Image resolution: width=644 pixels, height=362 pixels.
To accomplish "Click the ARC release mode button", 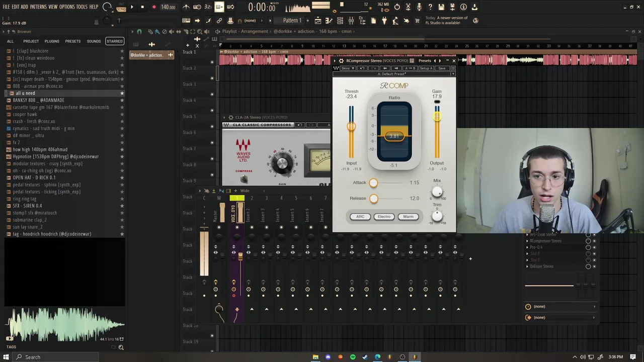I will tap(360, 217).
